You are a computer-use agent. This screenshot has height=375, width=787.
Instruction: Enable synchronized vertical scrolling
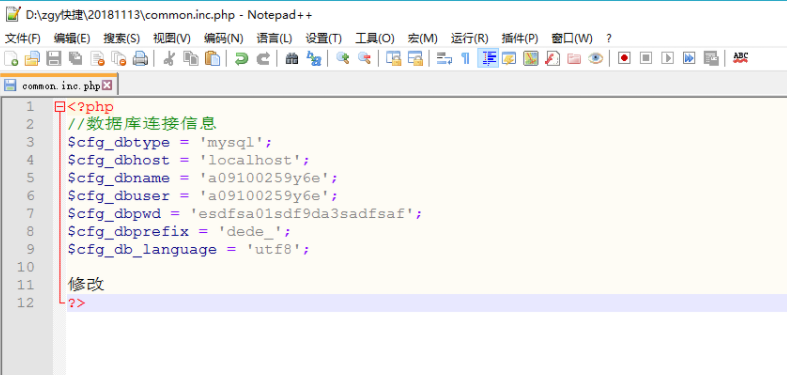pyautogui.click(x=394, y=58)
